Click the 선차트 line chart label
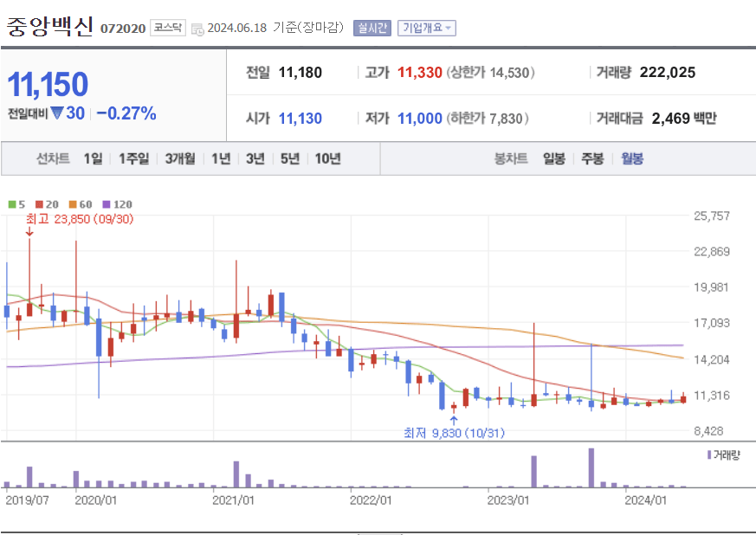The width and height of the screenshot is (756, 535). tap(53, 158)
